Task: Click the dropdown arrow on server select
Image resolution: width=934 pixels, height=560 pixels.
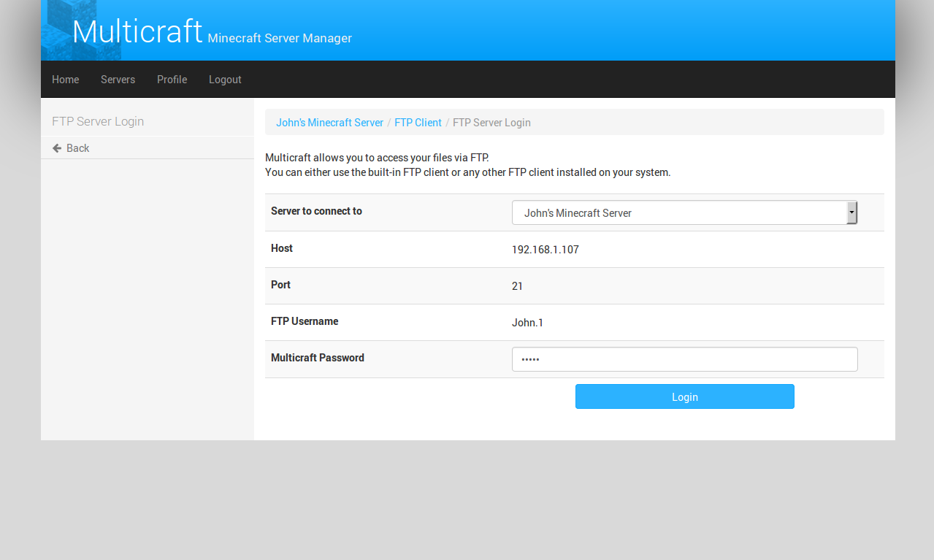Action: click(x=851, y=212)
